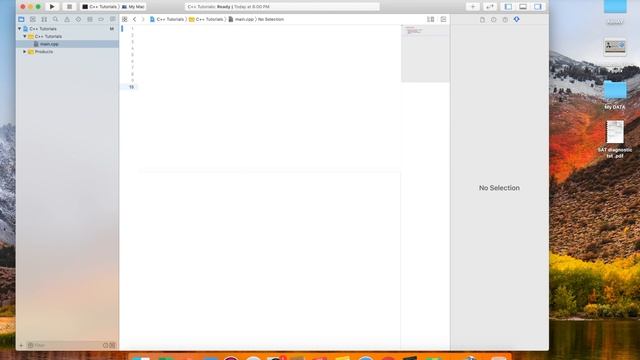640x360 pixels.
Task: Show the Test navigator diamond icon
Action: (x=78, y=19)
